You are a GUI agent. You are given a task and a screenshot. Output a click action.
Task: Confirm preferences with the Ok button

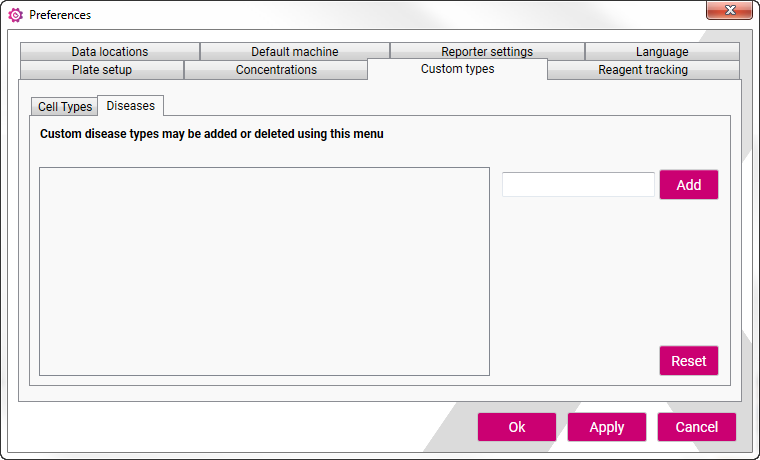517,427
